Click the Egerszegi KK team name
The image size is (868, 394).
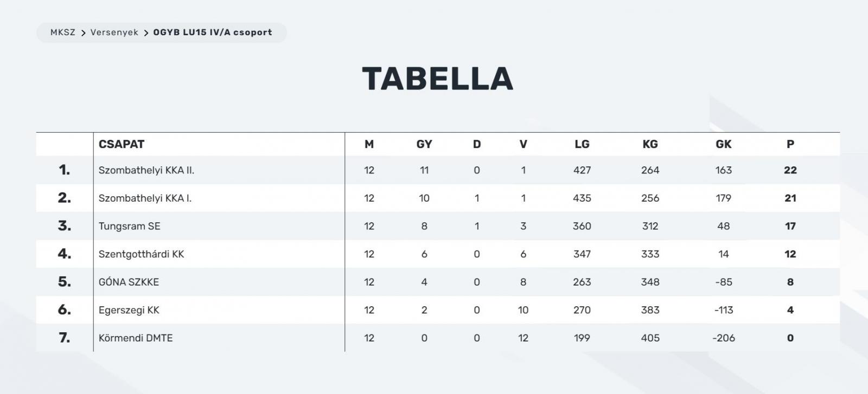(129, 310)
